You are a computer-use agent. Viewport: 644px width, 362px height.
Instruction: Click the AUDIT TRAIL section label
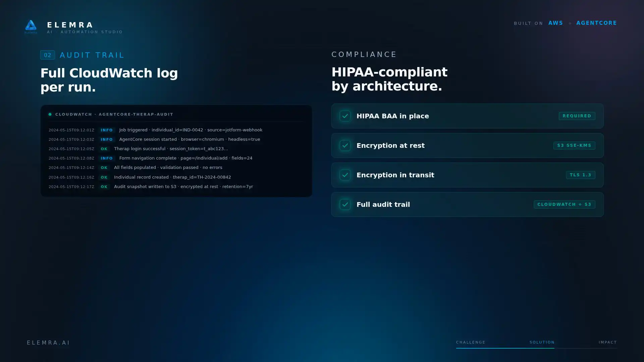pyautogui.click(x=92, y=55)
